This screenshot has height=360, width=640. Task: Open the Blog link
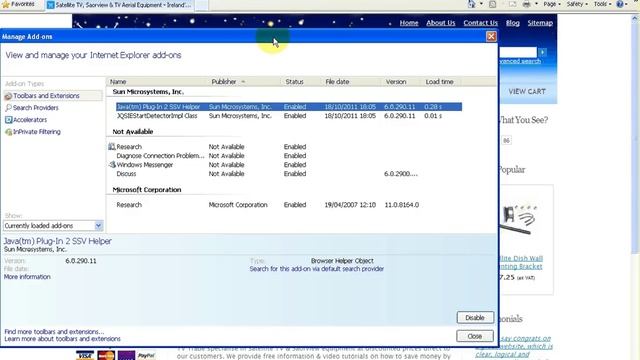pyautogui.click(x=513, y=23)
